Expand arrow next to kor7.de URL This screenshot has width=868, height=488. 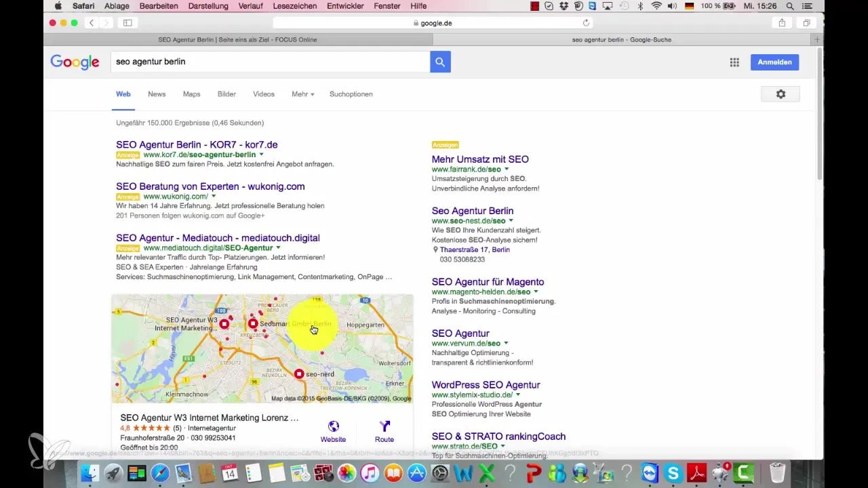[x=262, y=155]
